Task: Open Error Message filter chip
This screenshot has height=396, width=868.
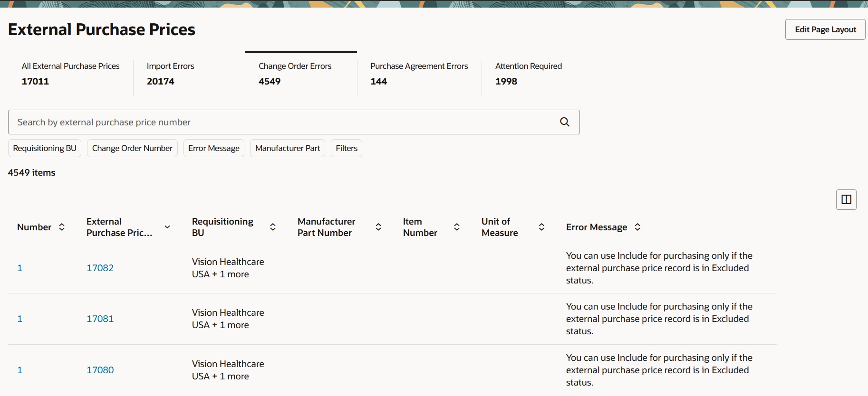Action: (x=214, y=148)
